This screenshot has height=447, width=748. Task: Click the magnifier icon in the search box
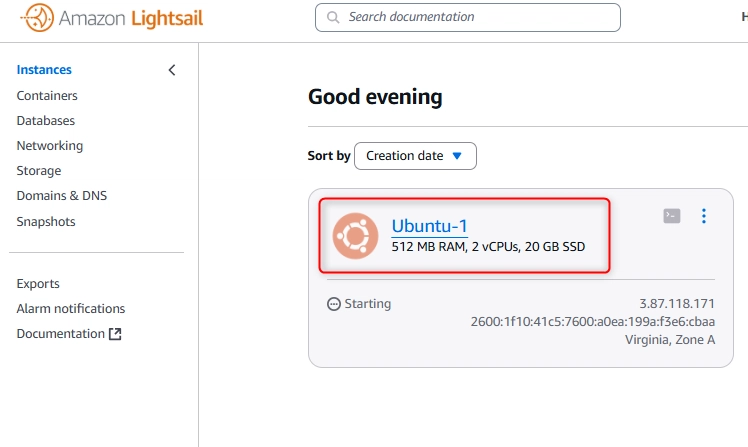[x=333, y=18]
